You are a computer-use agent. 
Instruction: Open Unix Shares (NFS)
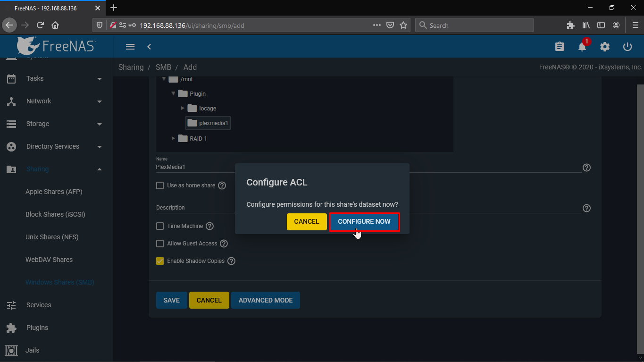pyautogui.click(x=52, y=237)
